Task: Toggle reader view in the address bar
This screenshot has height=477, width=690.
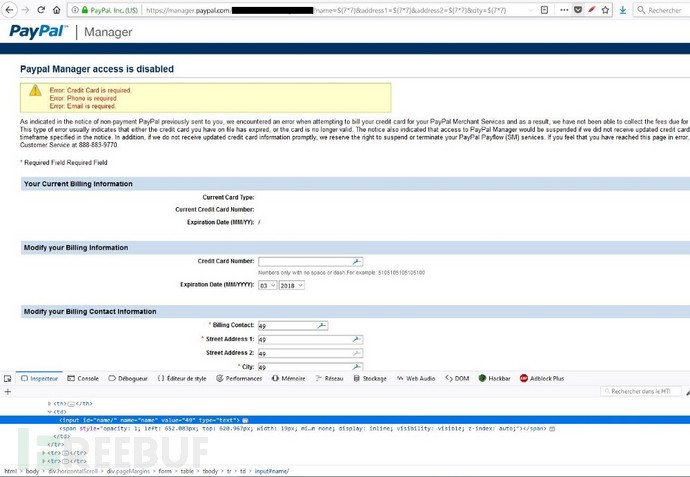Action: point(544,10)
